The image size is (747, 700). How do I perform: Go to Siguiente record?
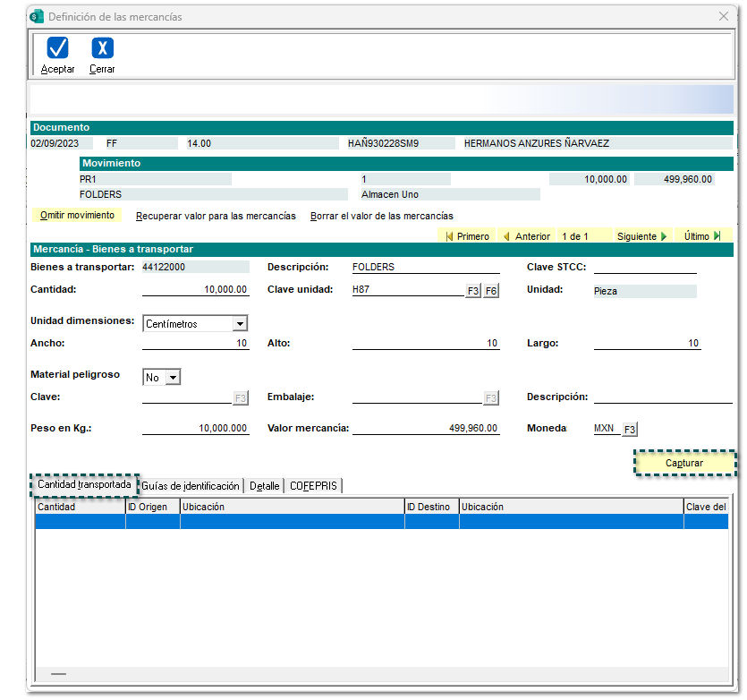(x=641, y=236)
